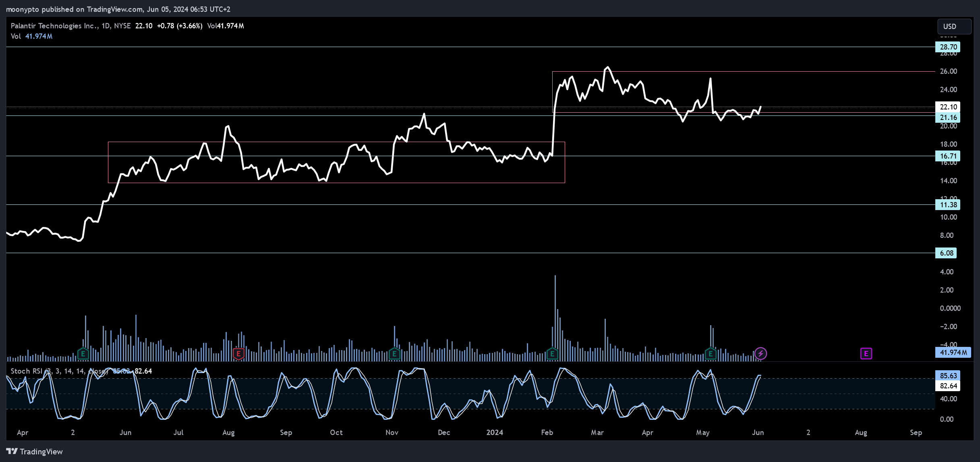Click the Jun label right after May

tap(758, 433)
